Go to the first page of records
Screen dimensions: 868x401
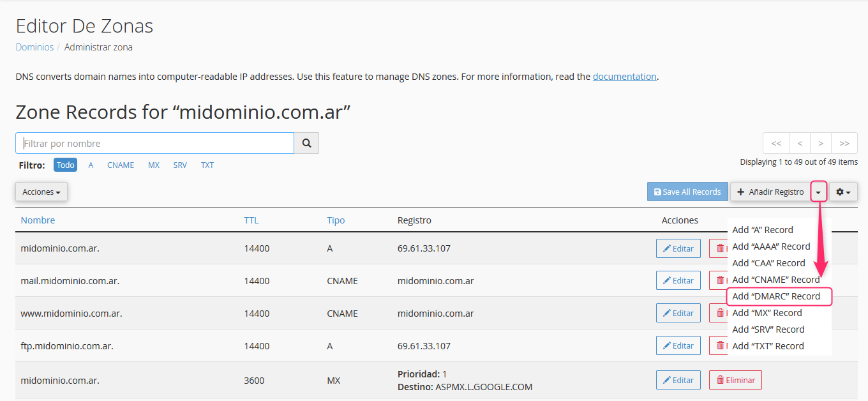(x=776, y=143)
